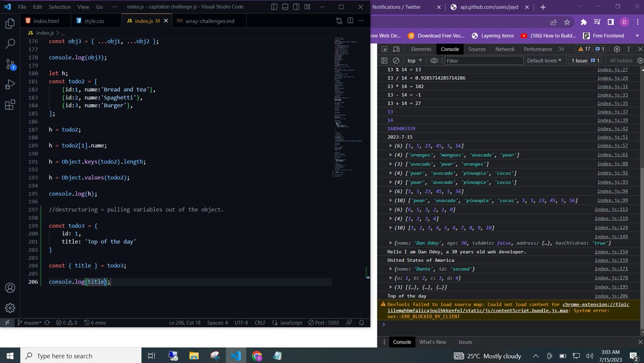Click the 17 warnings counter in DevTools
The image size is (644, 363).
pos(584,49)
